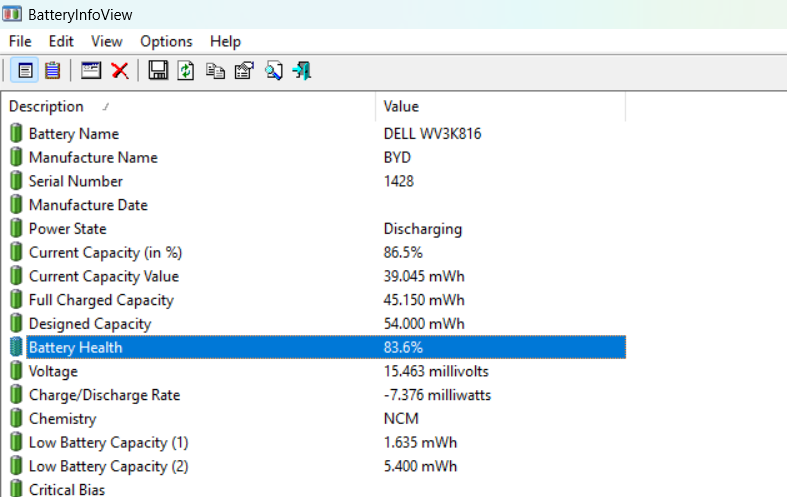Click the battery icon beside Manufacture Name

[16, 157]
